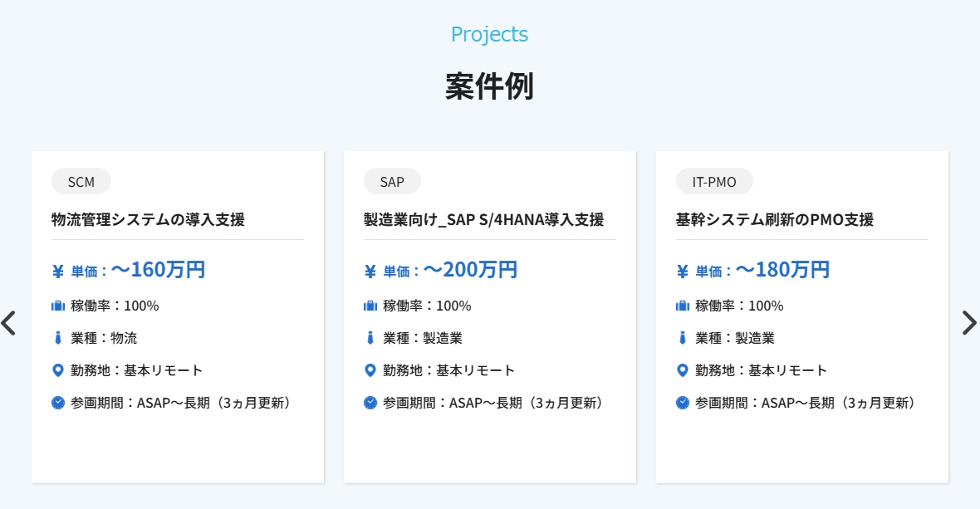Viewport: 980px width, 509px height.
Task: Click the 〜160万円 price text
Action: tap(159, 270)
